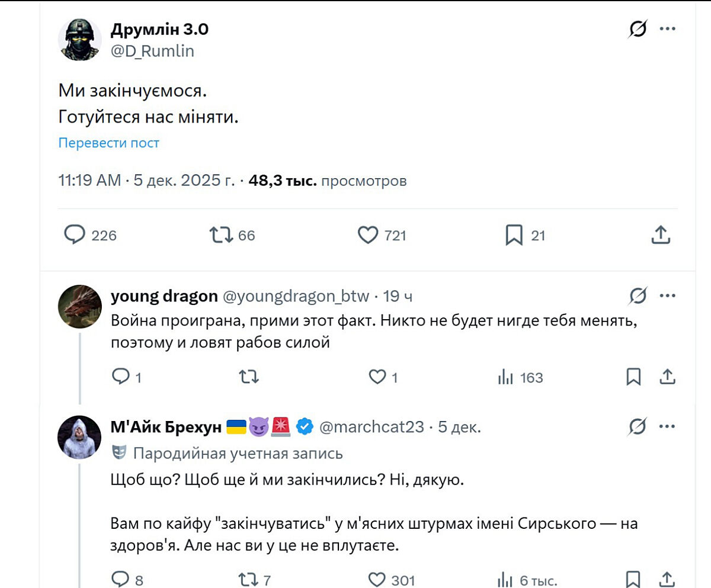This screenshot has height=588, width=711.
Task: Repost young dragon's reply
Action: click(249, 377)
